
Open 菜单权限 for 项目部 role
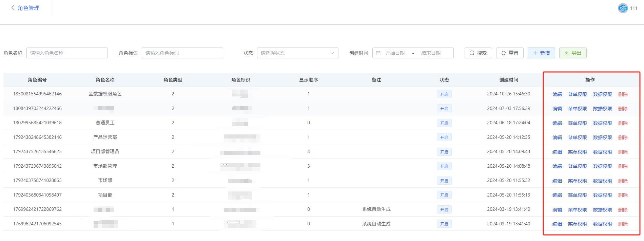577,195
